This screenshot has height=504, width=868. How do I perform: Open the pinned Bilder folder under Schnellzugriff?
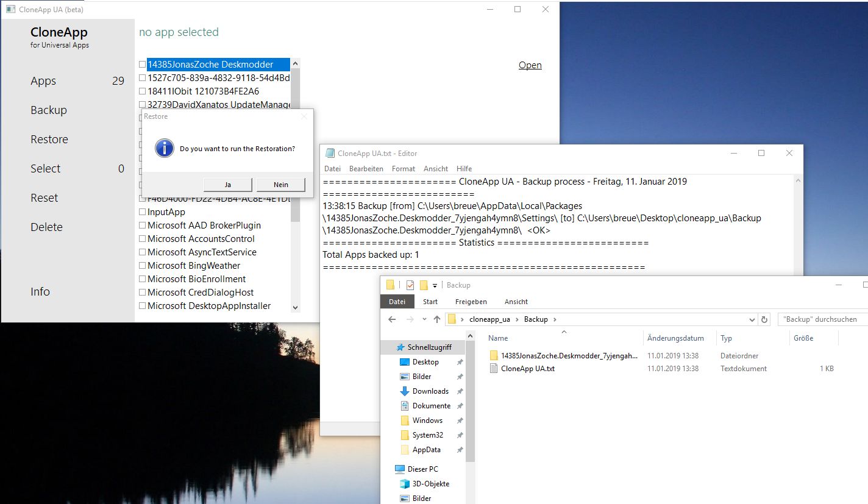pos(422,377)
